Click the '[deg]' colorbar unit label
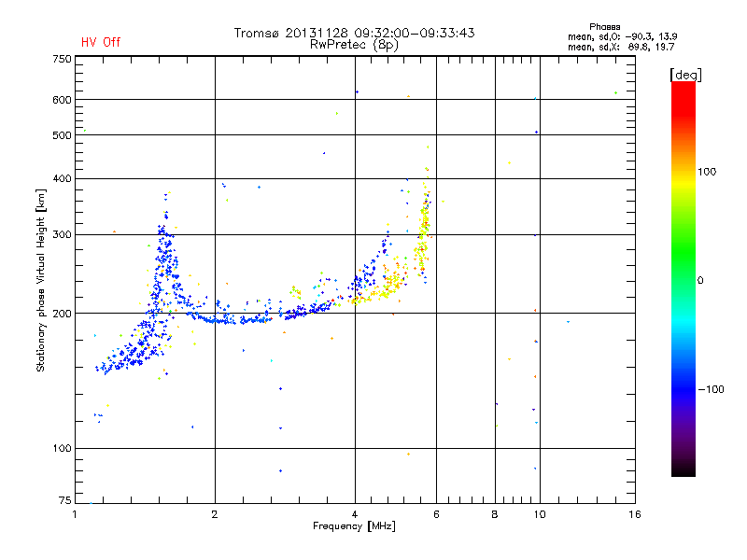This screenshot has height=560, width=747. click(685, 75)
